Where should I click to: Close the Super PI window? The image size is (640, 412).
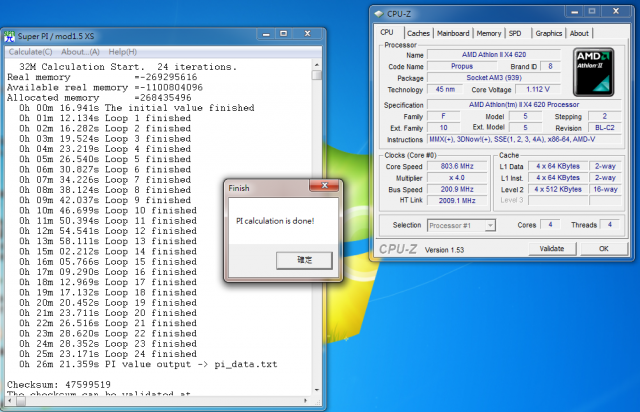coord(308,34)
